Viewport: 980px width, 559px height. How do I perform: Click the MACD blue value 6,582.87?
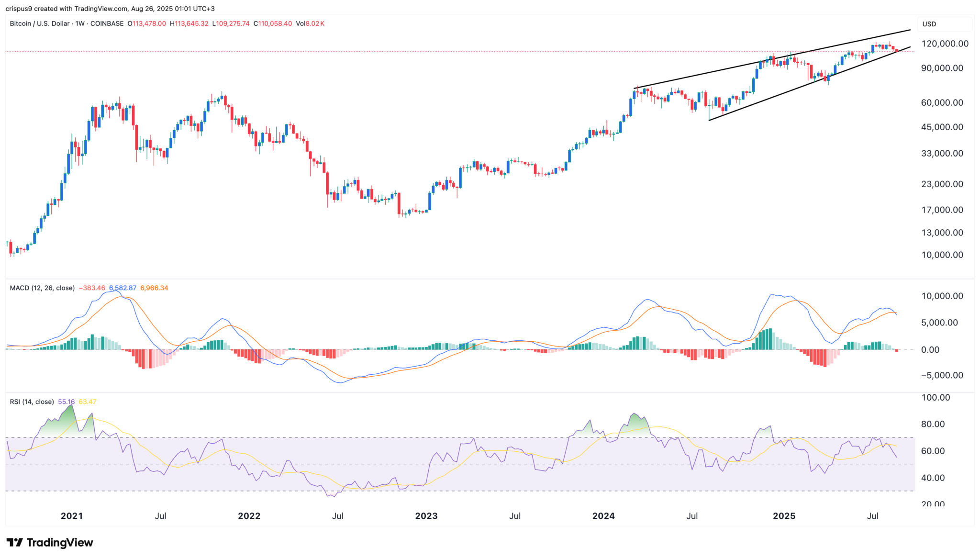tap(122, 288)
